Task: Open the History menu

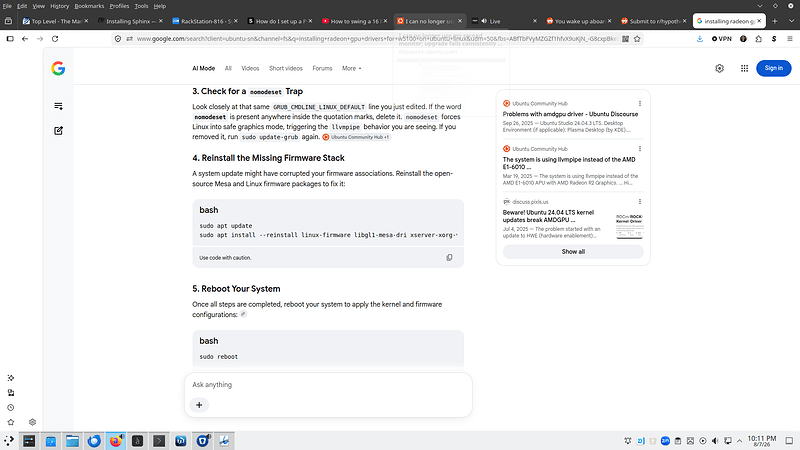Action: pyautogui.click(x=59, y=6)
